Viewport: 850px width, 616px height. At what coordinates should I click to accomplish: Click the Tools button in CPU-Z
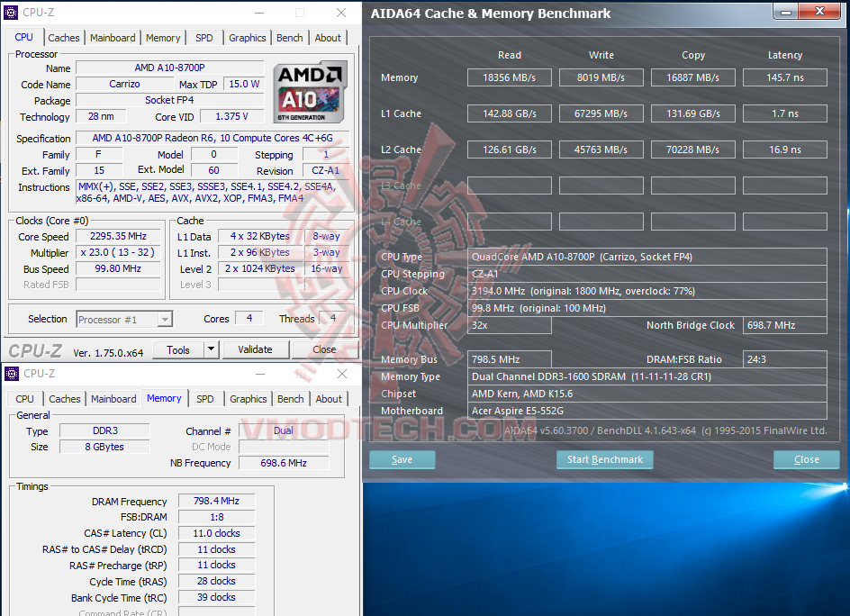tap(178, 349)
